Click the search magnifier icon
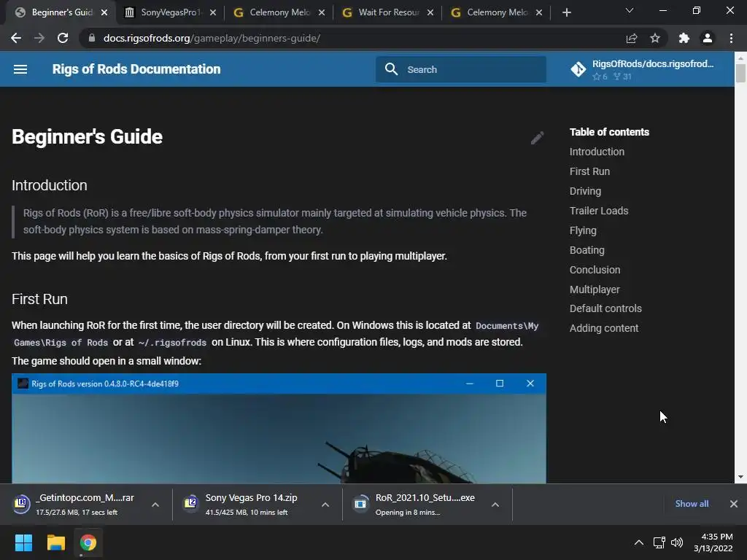This screenshot has height=560, width=747. click(391, 69)
